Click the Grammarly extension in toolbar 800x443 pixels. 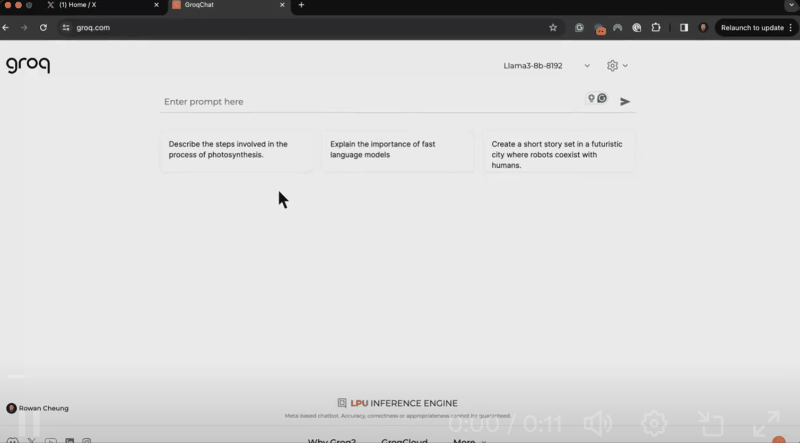pos(579,28)
